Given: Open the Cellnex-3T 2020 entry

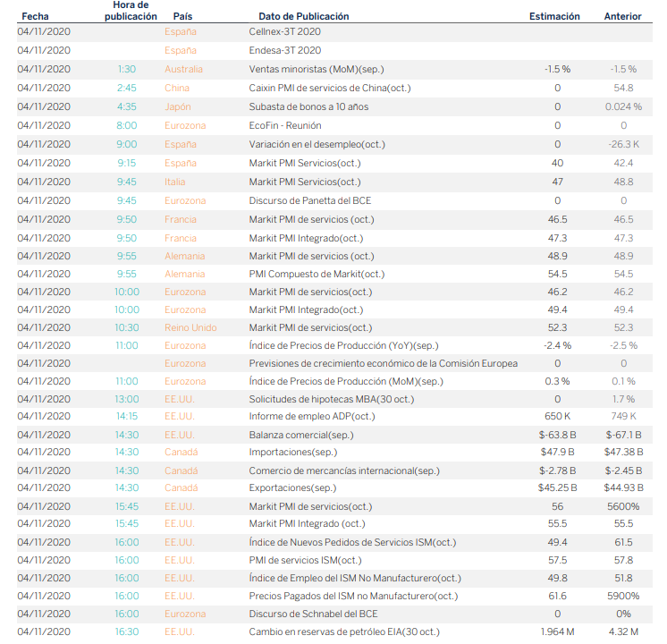Looking at the screenshot, I should coord(284,32).
